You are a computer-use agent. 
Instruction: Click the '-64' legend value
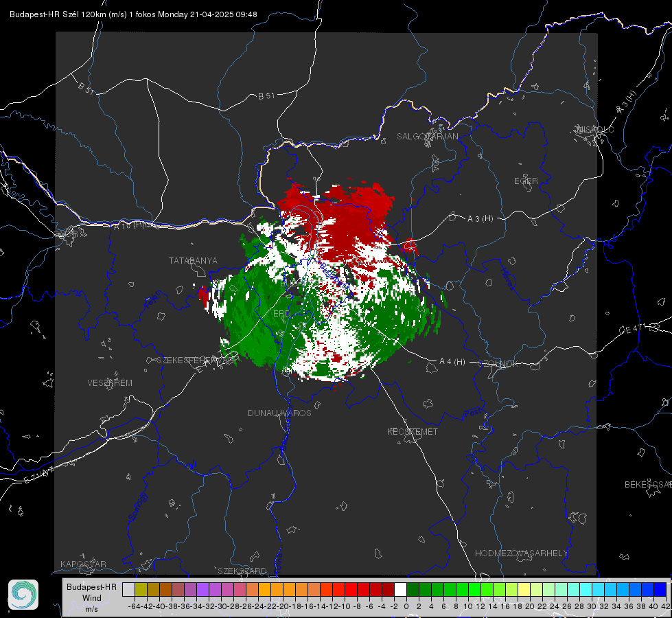[134, 606]
